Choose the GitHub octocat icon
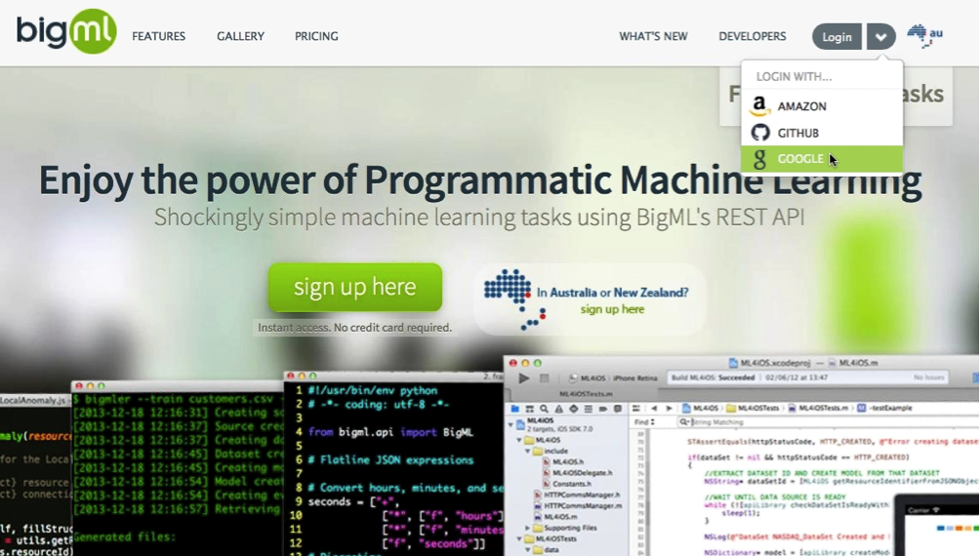Screen dimensions: 980x556 coord(759,133)
